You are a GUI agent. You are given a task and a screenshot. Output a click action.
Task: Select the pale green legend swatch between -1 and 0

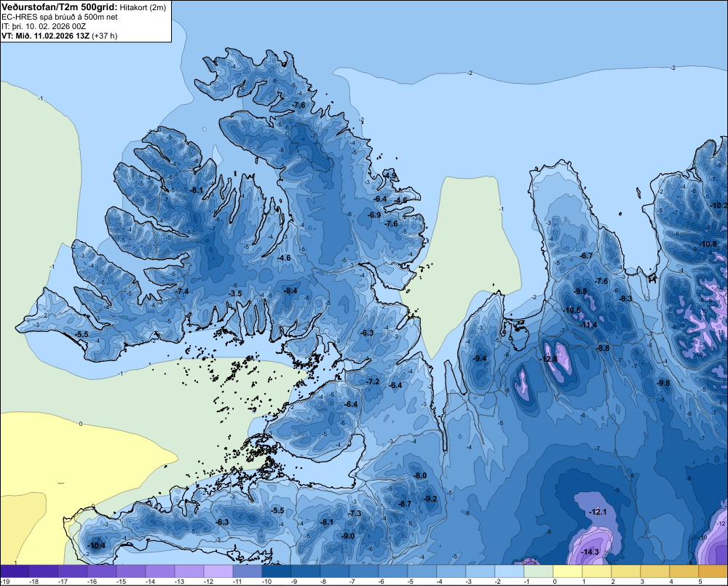tap(538, 571)
